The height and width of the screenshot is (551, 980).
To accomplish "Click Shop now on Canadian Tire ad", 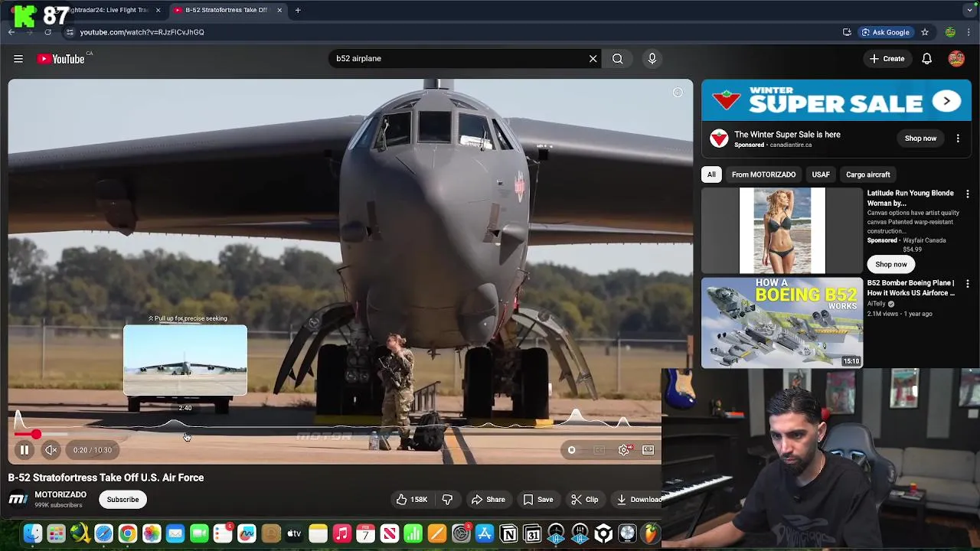I will pos(920,139).
